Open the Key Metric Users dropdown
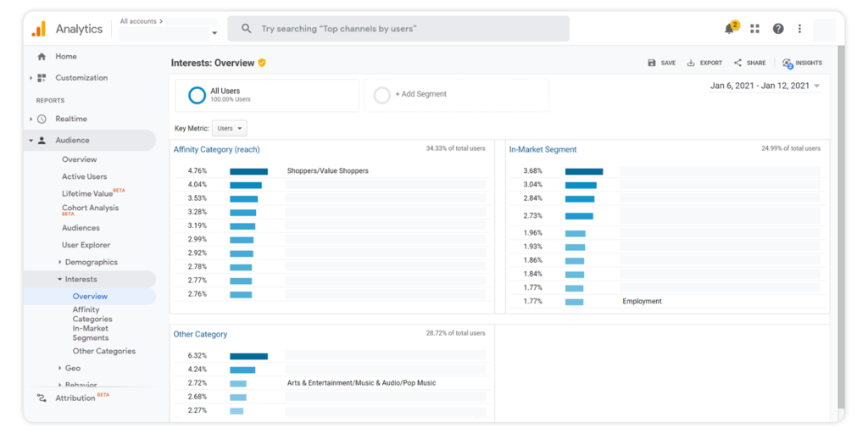Screen dimensions: 868x434 pos(230,129)
